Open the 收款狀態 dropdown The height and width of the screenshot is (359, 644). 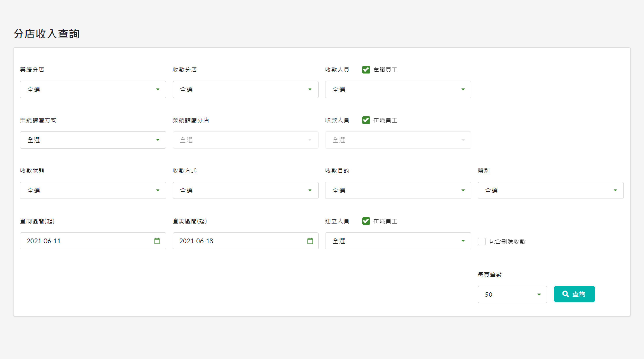pyautogui.click(x=93, y=190)
